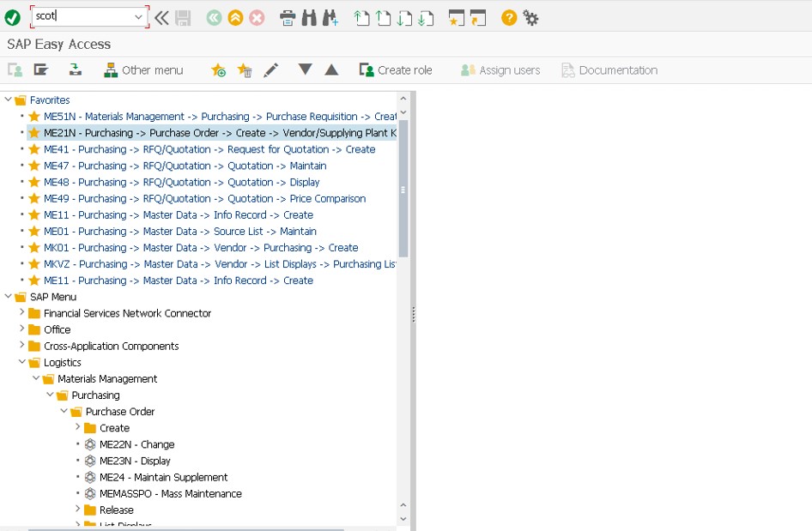Click the green Enter checkmark icon

pyautogui.click(x=12, y=18)
